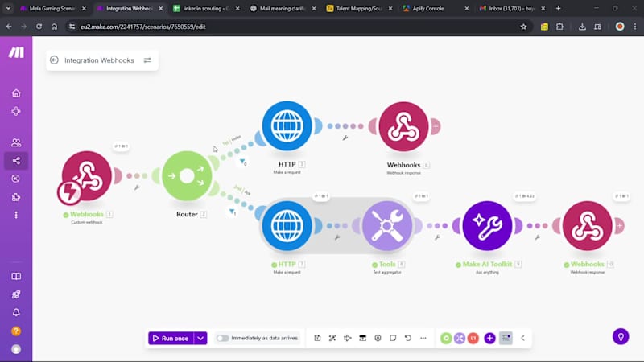This screenshot has height=362, width=644.
Task: Click wrench between Webhooks and Router
Action: point(137,187)
